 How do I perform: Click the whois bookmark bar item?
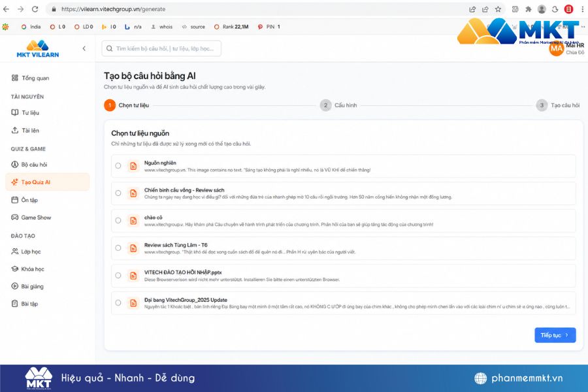click(161, 27)
